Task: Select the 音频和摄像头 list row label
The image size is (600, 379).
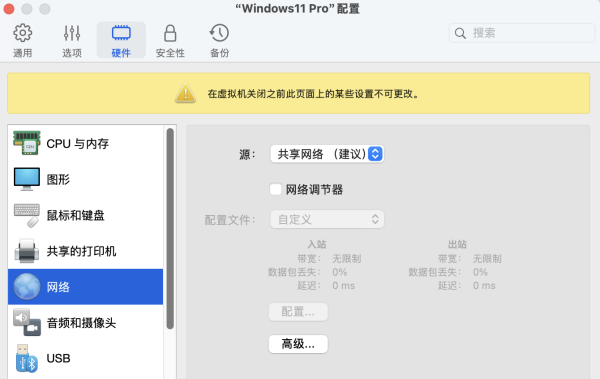Action: click(81, 323)
